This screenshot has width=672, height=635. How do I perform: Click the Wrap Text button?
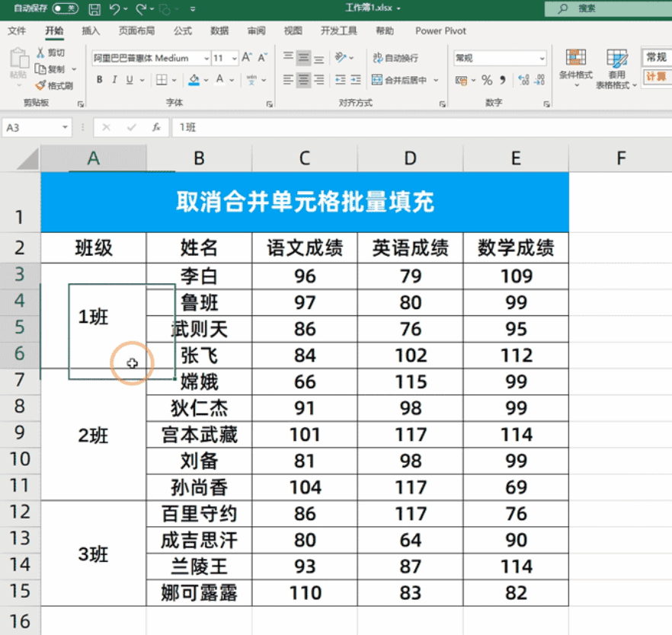pyautogui.click(x=395, y=58)
